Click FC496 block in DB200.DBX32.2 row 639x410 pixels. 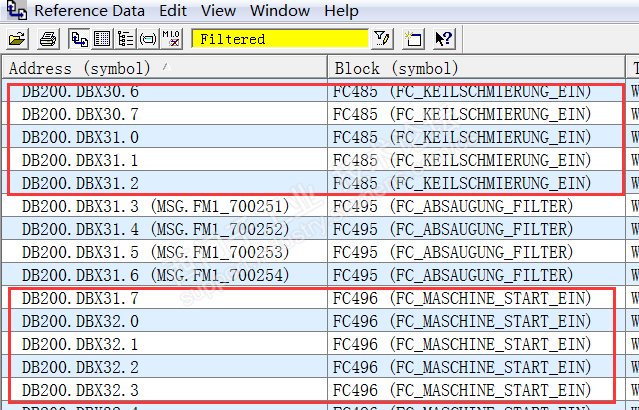coord(462,367)
